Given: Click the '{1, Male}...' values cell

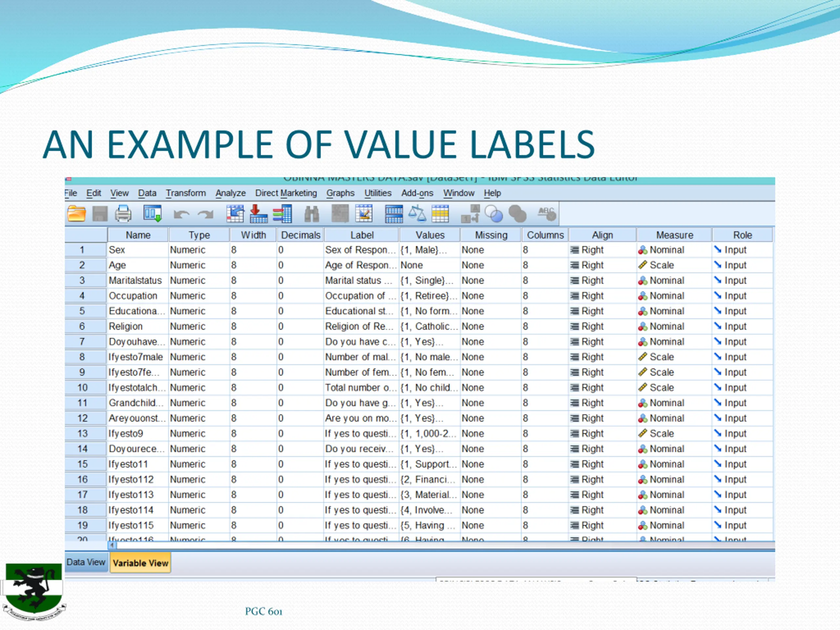Looking at the screenshot, I should pyautogui.click(x=430, y=250).
